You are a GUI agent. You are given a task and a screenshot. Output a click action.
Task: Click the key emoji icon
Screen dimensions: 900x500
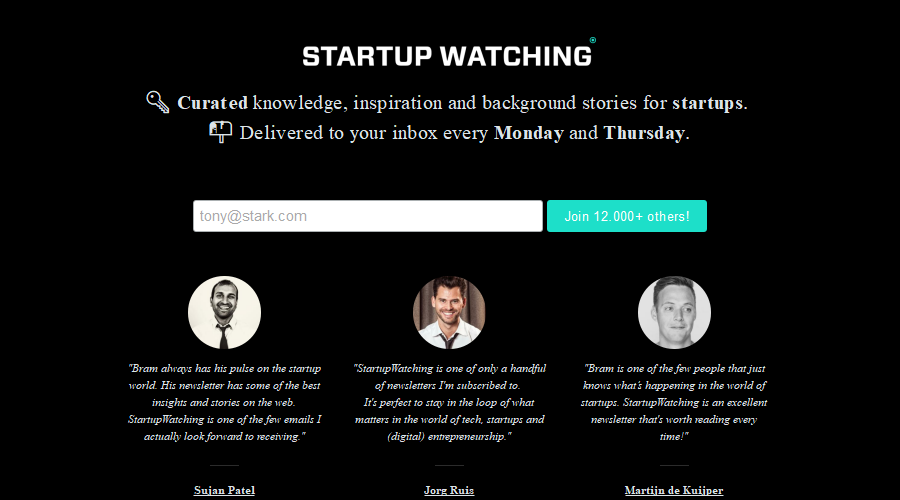pyautogui.click(x=158, y=102)
